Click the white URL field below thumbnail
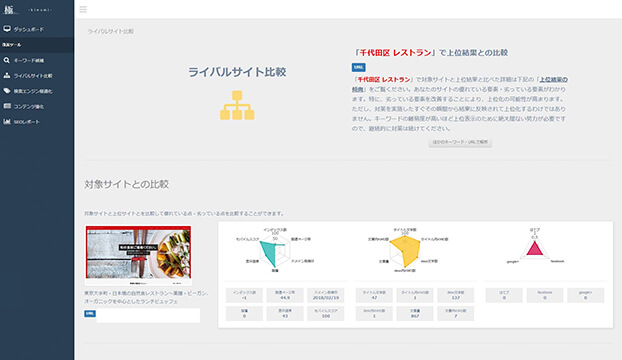The width and height of the screenshot is (622, 360). 148,316
